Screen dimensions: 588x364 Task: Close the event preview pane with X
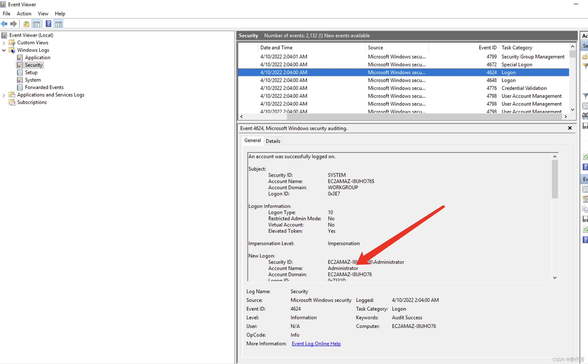[x=570, y=128]
